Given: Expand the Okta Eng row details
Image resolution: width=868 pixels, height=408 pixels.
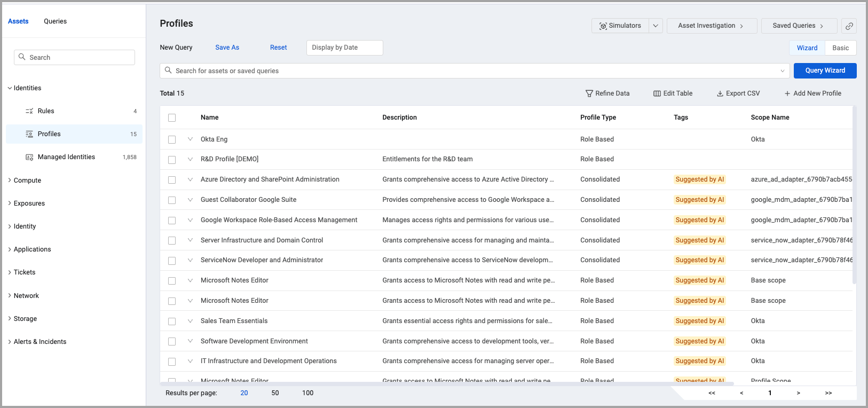Looking at the screenshot, I should point(190,139).
